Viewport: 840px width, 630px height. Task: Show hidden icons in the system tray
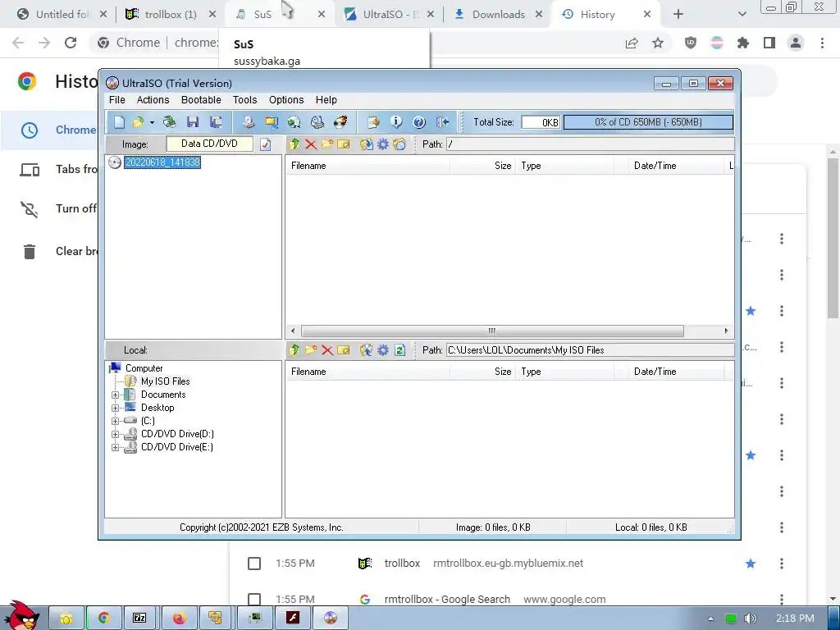(x=710, y=619)
